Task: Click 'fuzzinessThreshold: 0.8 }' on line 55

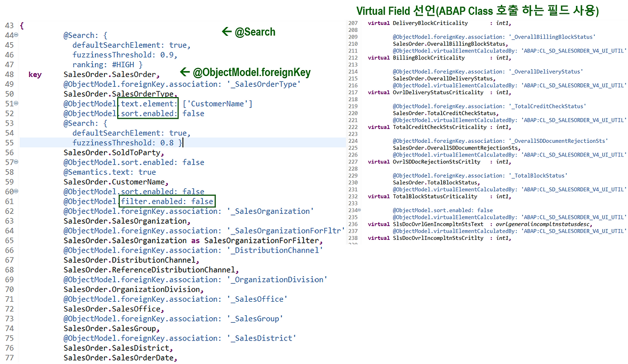Action: click(x=128, y=143)
